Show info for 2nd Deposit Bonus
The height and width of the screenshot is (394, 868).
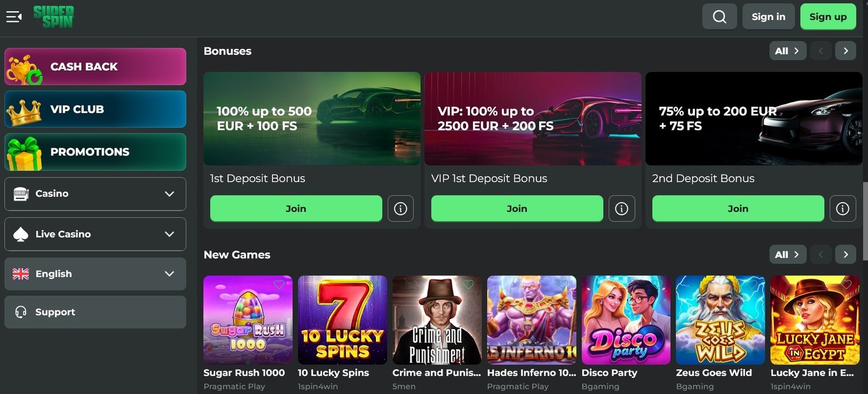point(843,209)
